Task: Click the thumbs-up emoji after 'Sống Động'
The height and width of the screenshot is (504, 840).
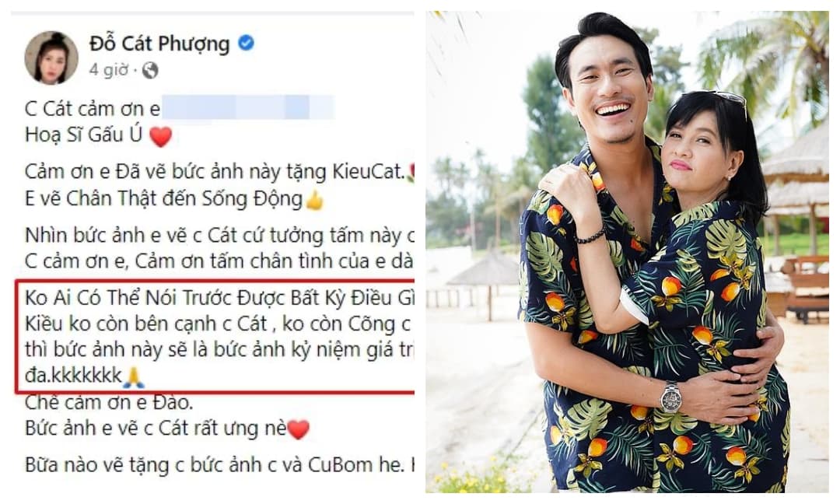Action: coord(314,201)
